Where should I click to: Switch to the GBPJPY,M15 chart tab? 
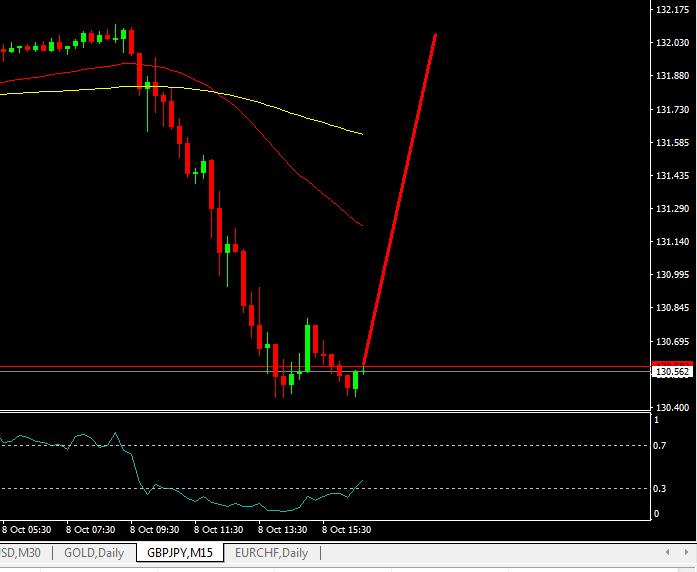coord(180,552)
